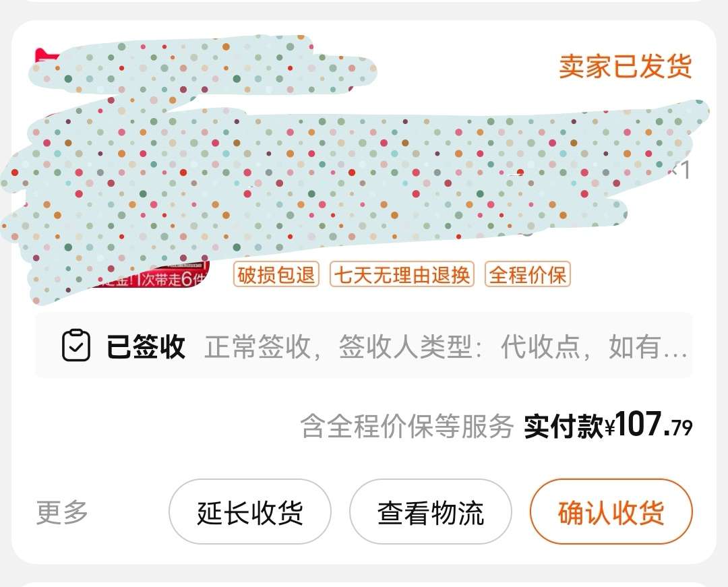Click the clipboard check icon beside 已签收
728x587 pixels.
(x=75, y=346)
